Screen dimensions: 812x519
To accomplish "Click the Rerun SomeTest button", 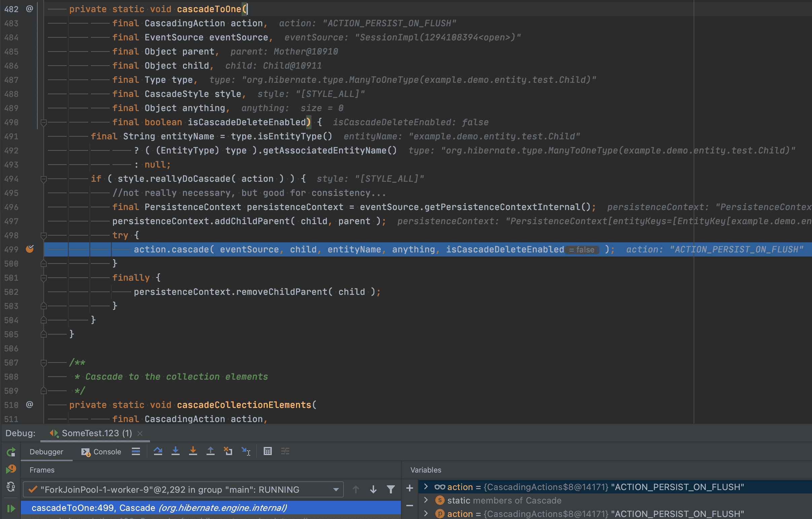I will click(x=11, y=451).
